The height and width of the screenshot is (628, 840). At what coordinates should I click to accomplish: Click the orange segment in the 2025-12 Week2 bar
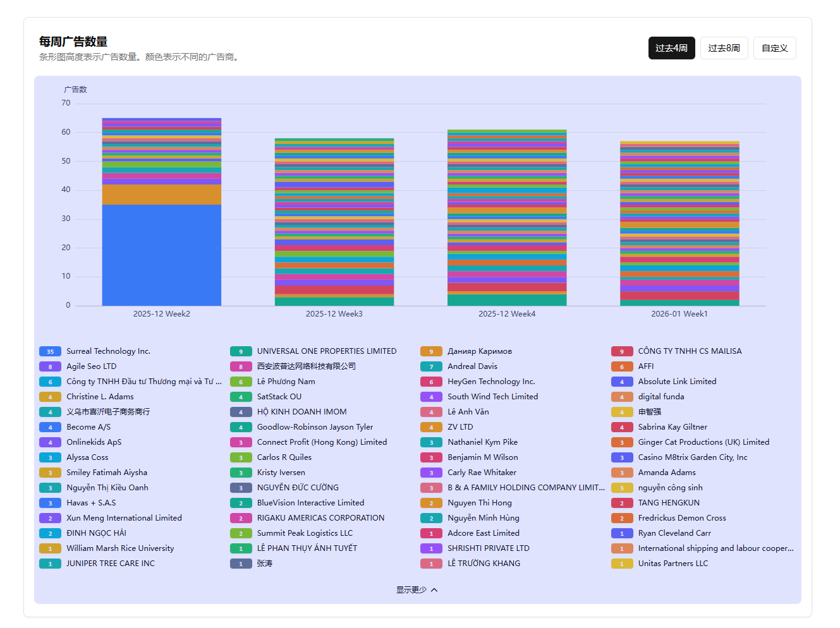[x=162, y=195]
